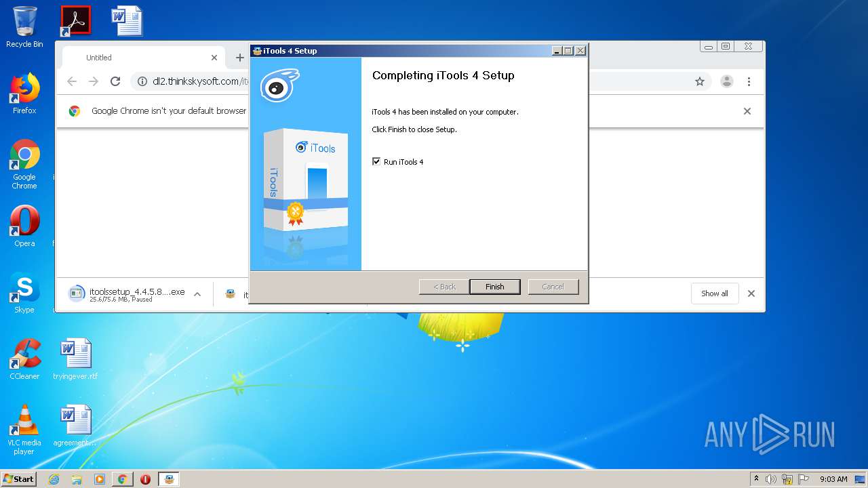Screen dimensions: 868x488
Task: Show hidden system tray icons
Action: click(757, 479)
